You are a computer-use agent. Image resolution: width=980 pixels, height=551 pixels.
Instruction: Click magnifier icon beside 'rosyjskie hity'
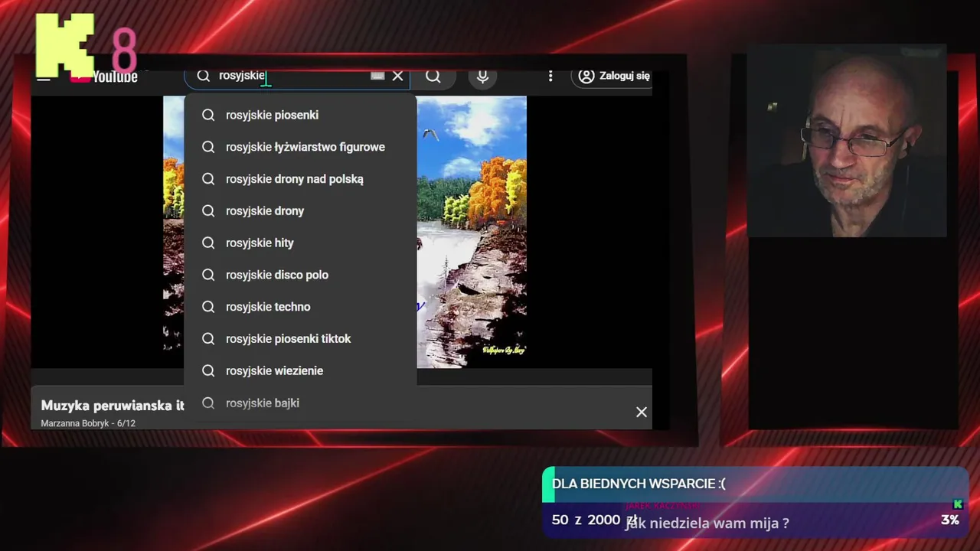pos(208,243)
